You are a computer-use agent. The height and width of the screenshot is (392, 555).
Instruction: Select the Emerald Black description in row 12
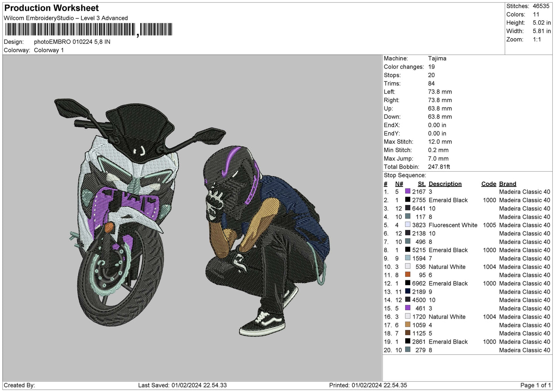[x=448, y=283]
